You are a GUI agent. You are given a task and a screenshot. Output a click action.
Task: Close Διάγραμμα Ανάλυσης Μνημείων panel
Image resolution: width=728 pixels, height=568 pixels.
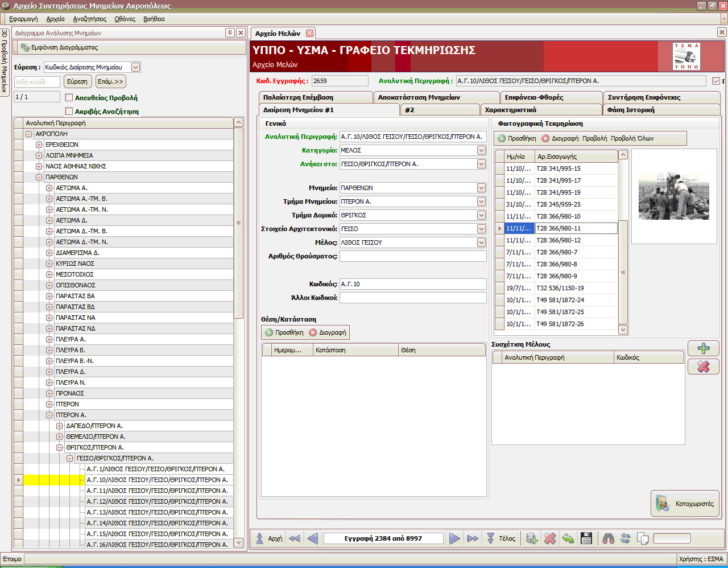[x=241, y=33]
